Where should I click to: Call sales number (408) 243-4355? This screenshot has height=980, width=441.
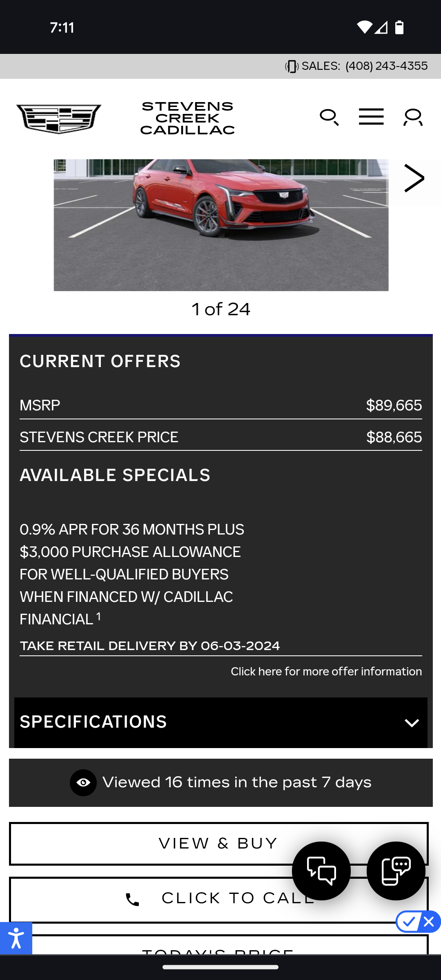[x=386, y=66]
